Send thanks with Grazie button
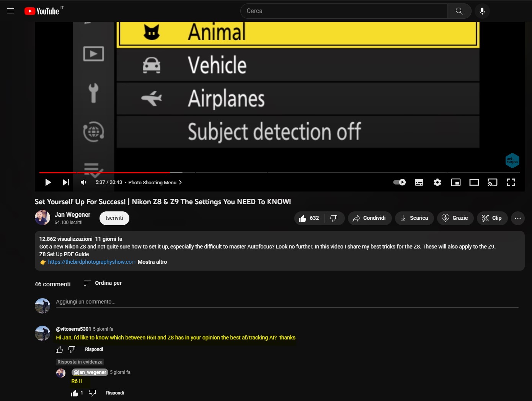 (455, 218)
